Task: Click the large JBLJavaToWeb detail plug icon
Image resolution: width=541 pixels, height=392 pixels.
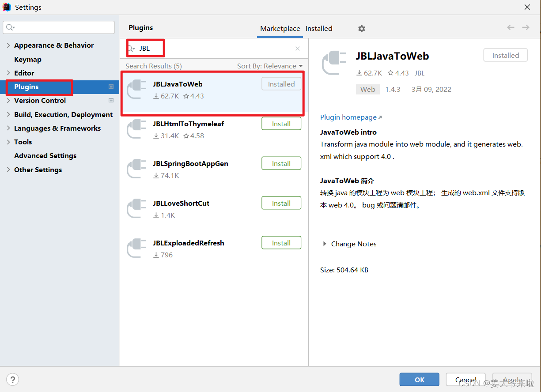Action: (334, 63)
